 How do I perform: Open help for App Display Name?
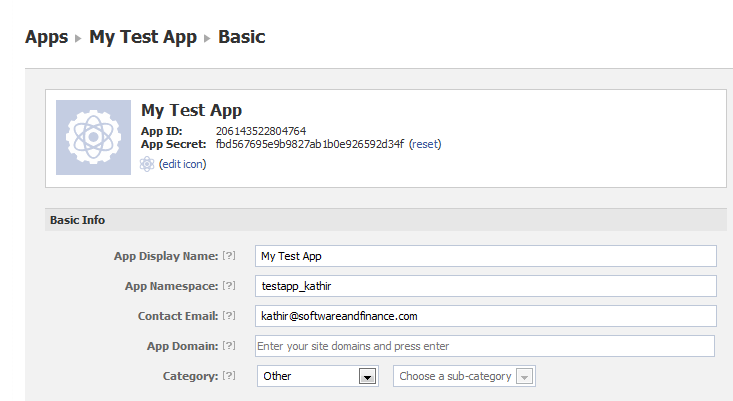[x=229, y=256]
